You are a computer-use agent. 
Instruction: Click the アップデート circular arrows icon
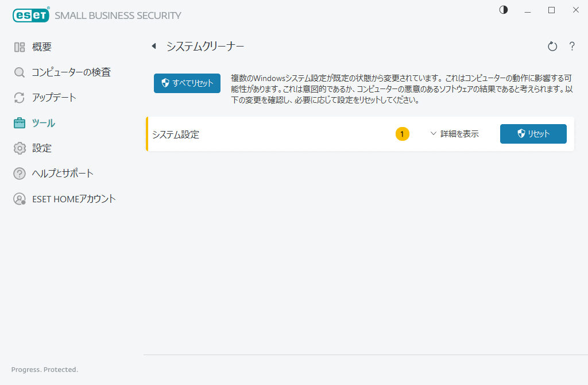pyautogui.click(x=19, y=97)
